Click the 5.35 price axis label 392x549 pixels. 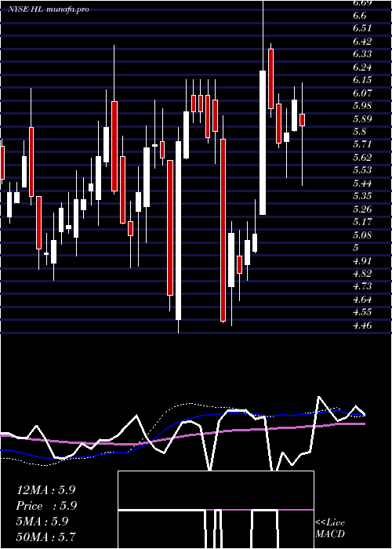(362, 196)
